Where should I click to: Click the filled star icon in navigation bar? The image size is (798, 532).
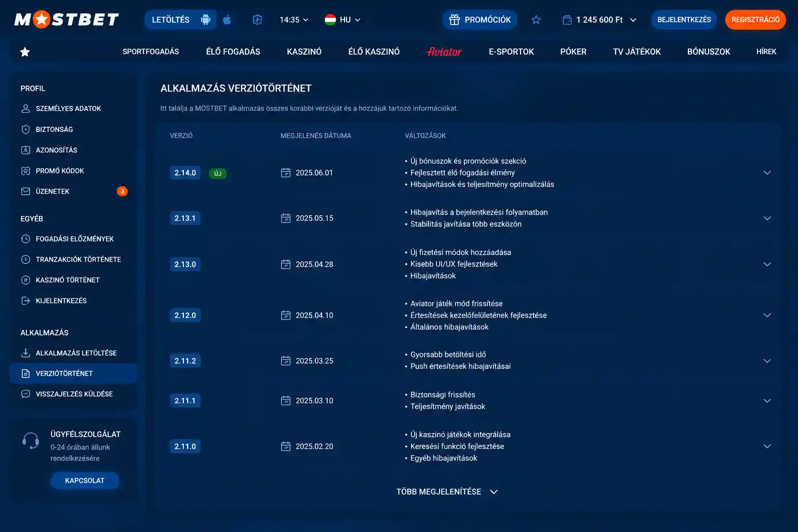(25, 51)
